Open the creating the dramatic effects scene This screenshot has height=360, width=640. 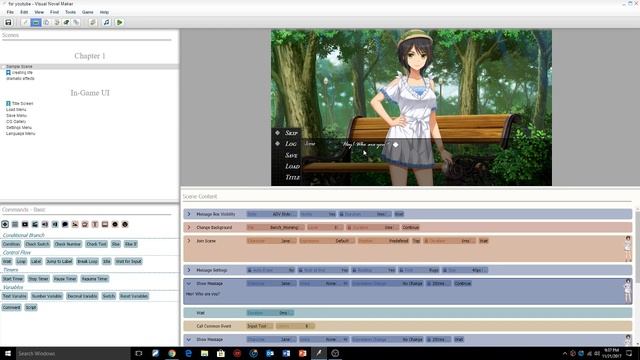coord(20,75)
